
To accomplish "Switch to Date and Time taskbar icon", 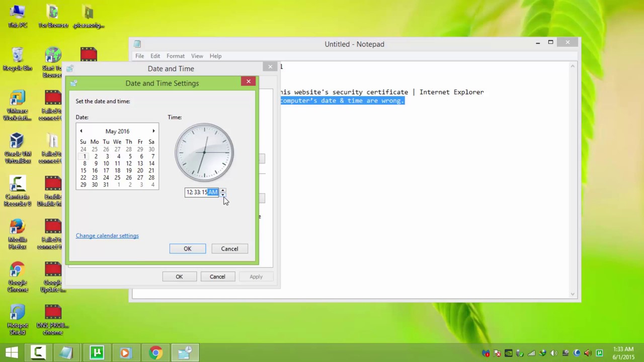I will pos(184,353).
